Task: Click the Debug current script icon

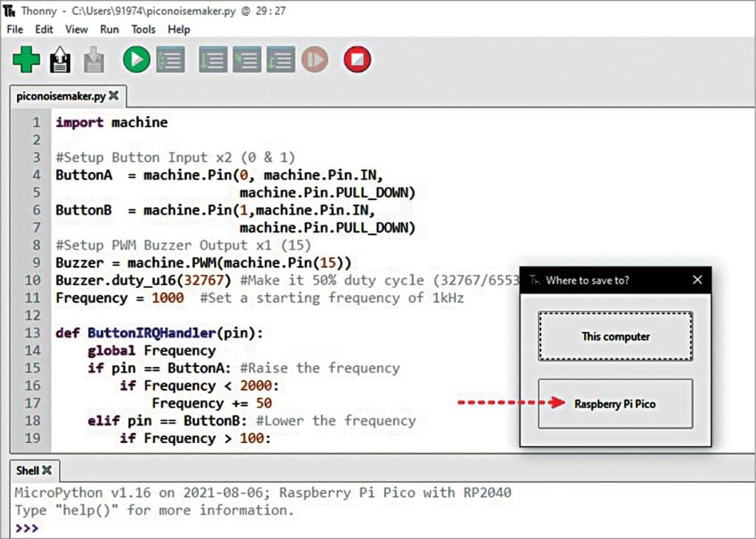Action: (x=171, y=59)
